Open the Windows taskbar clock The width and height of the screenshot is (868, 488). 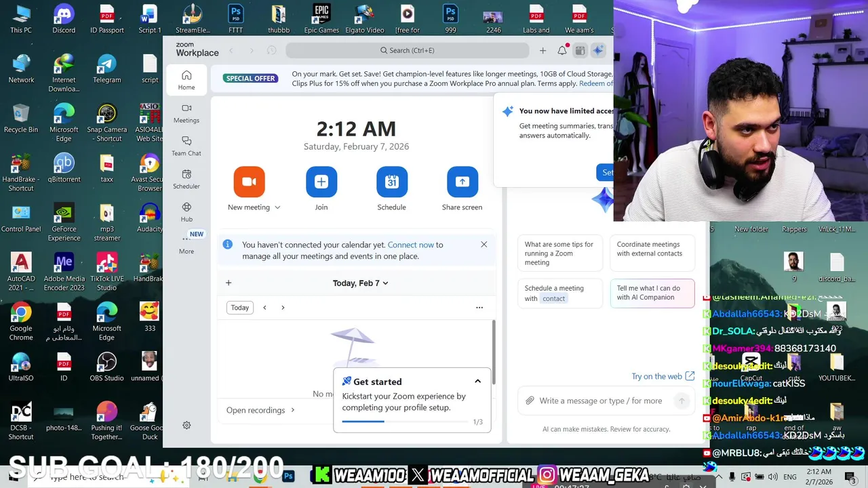tap(819, 476)
